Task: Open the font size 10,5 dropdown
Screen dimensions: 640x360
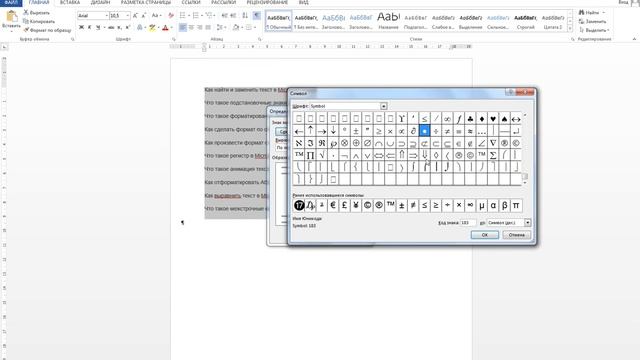Action: tap(128, 16)
